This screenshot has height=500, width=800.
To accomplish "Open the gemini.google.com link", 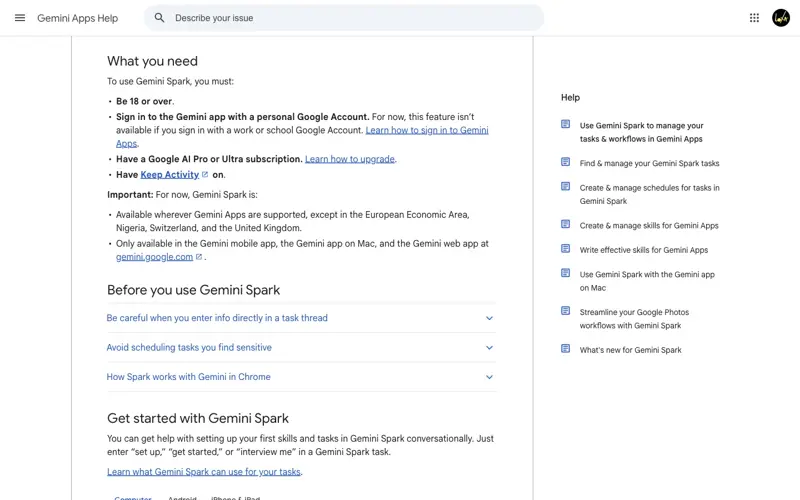I will (154, 257).
